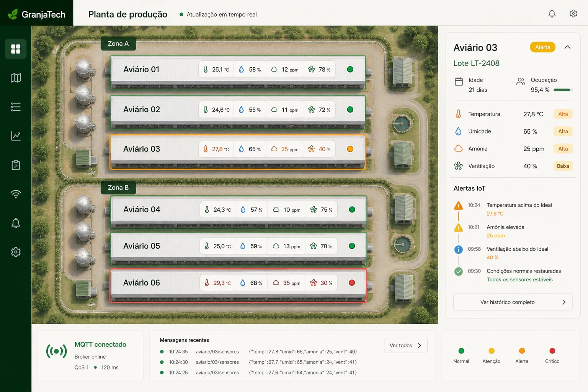Screen dimensions: 588x392
Task: Select the Zona A label
Action: coord(118,44)
